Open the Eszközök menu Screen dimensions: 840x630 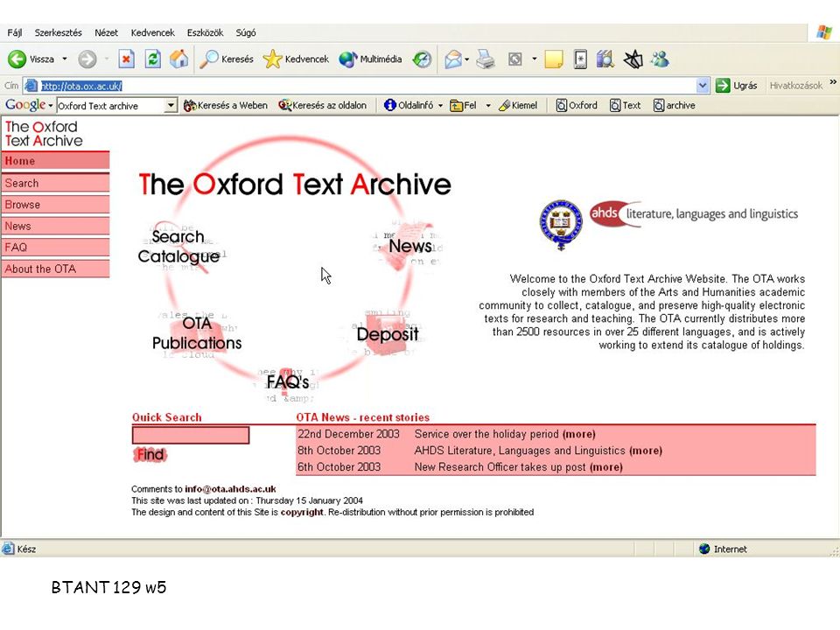tap(205, 32)
